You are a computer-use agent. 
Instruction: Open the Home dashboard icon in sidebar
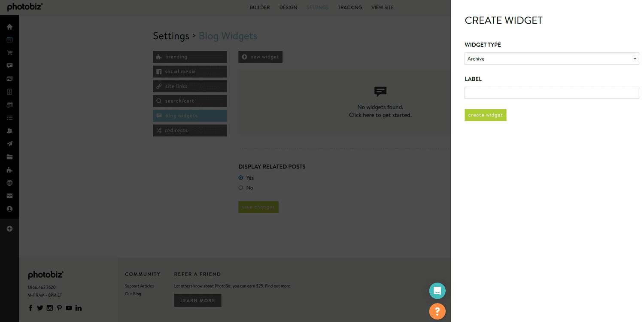point(9,27)
